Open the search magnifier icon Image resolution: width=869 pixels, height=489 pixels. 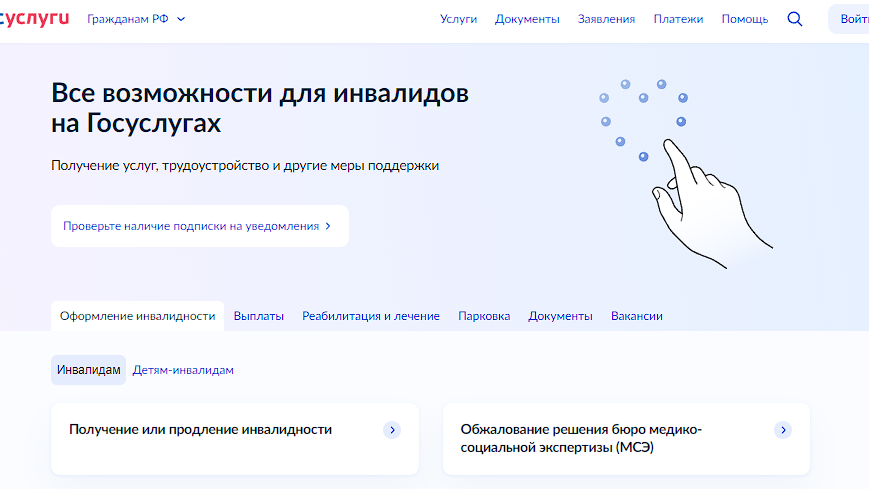coord(795,19)
